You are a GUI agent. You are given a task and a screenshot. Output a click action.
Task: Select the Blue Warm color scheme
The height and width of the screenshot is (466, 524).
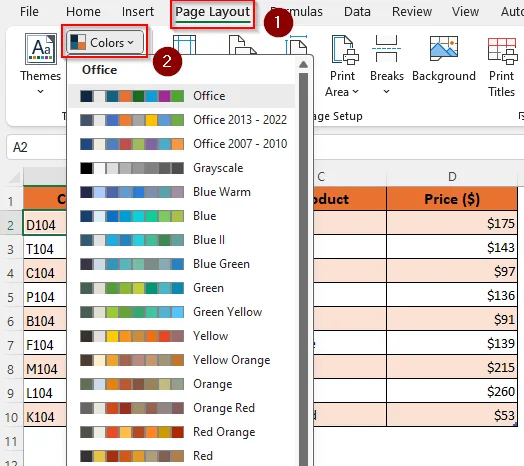click(x=181, y=192)
